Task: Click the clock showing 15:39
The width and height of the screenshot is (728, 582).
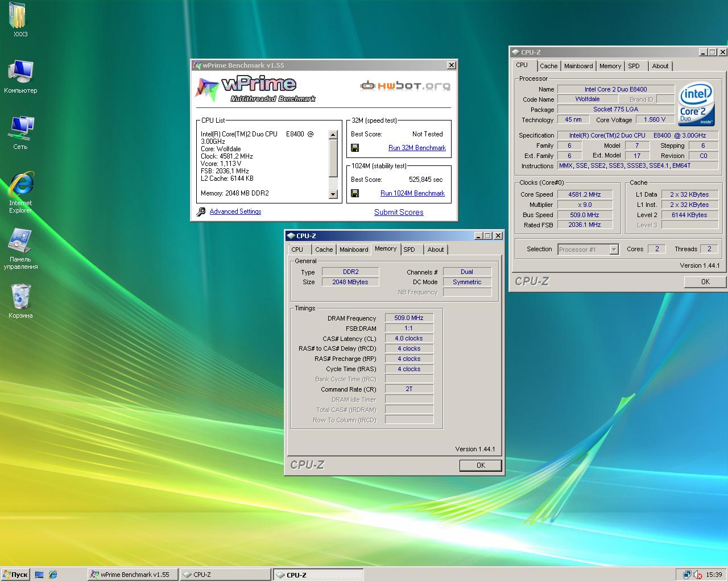Action: pos(714,575)
